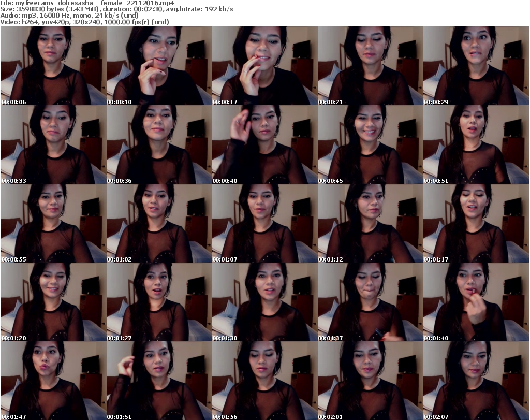Click the frame stamped 00:02:01
The height and width of the screenshot is (420, 530).
tap(370, 381)
